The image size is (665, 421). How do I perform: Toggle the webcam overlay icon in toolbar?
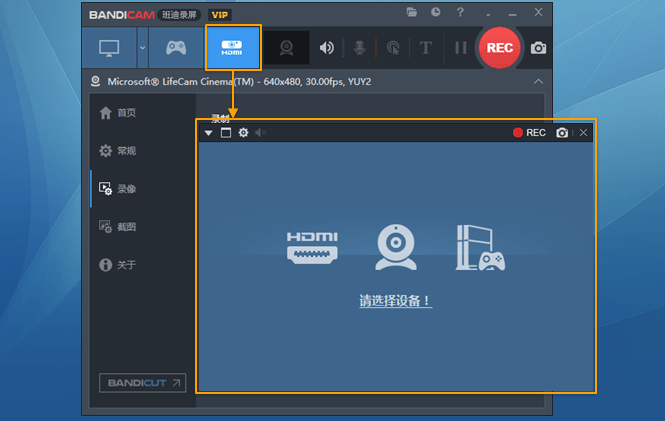286,47
